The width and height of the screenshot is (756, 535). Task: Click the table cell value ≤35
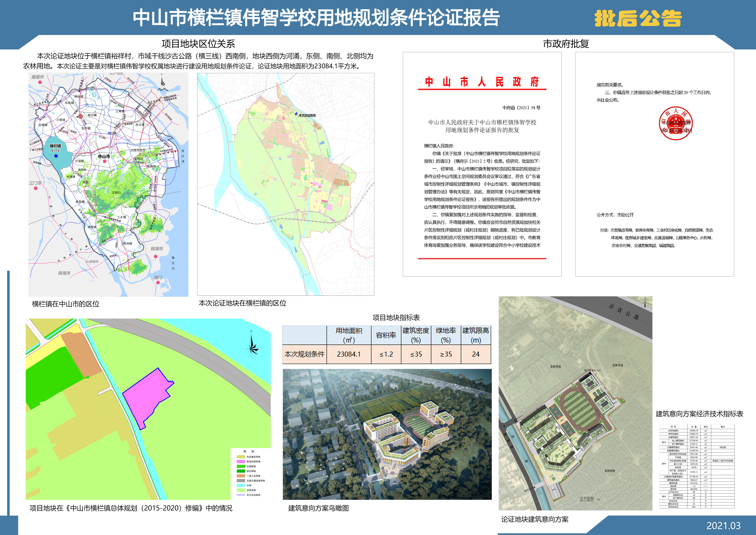pos(416,354)
